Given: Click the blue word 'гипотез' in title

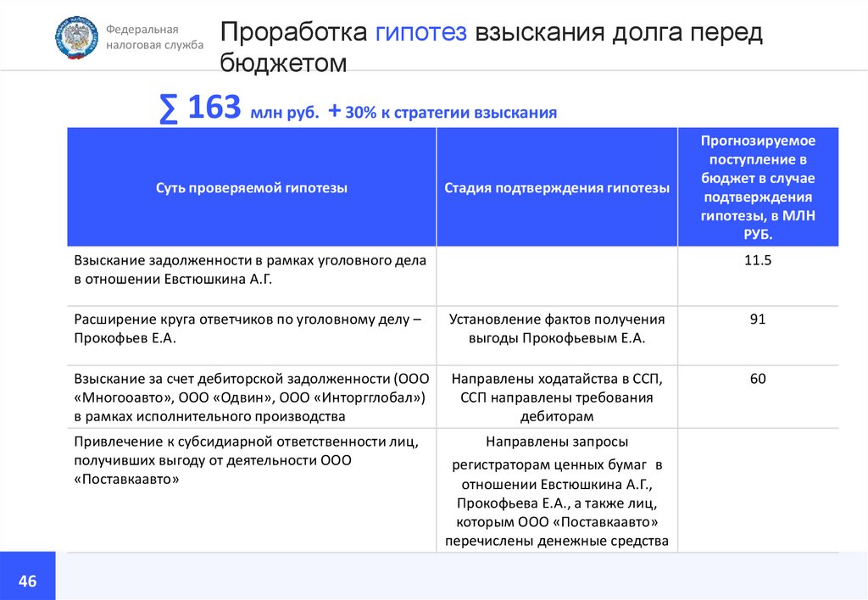Looking at the screenshot, I should (420, 32).
